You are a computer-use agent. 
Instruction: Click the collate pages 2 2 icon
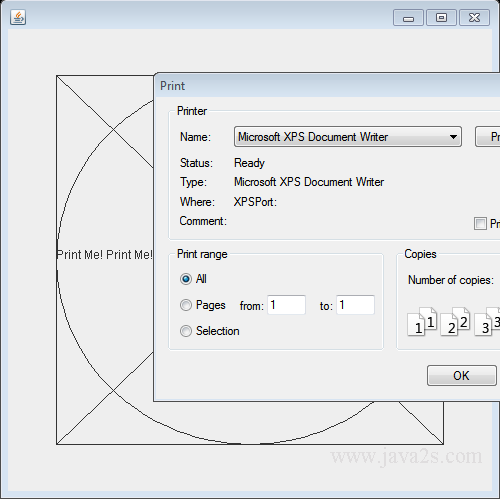click(x=455, y=321)
